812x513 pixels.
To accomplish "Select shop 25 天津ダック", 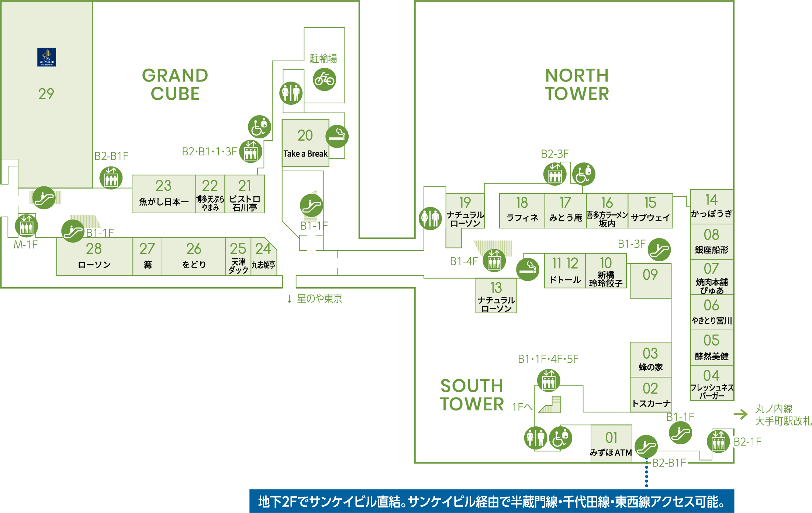I will (238, 256).
